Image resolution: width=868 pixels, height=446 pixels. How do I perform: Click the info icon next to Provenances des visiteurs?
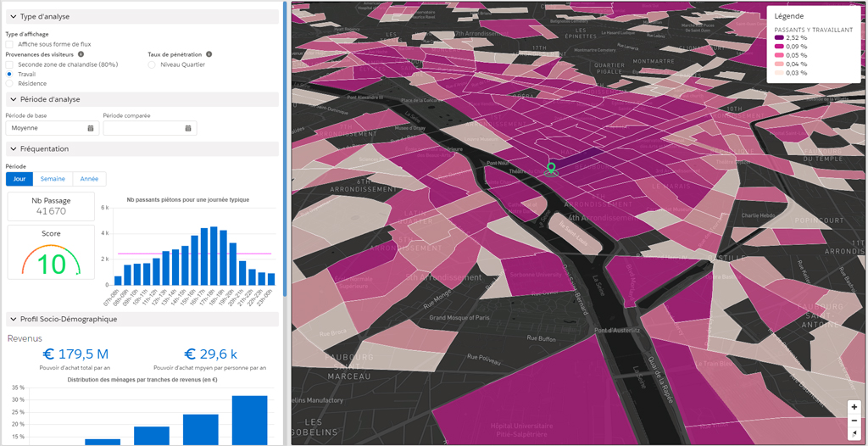point(81,54)
